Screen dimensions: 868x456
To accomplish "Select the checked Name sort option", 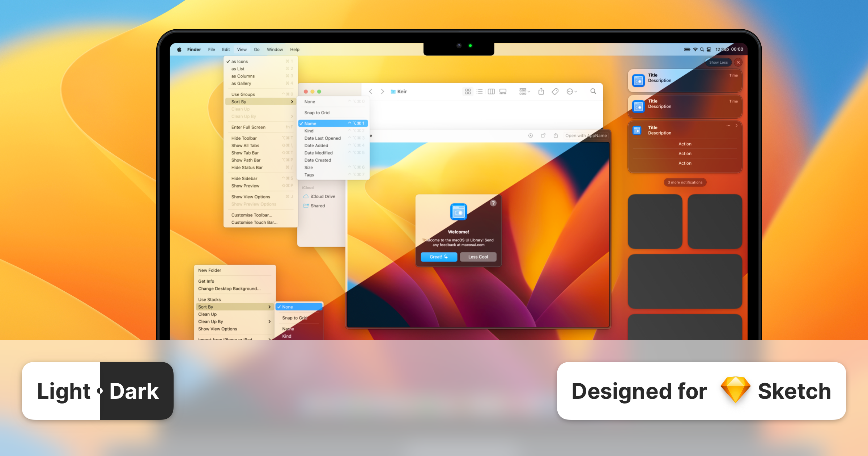I will point(310,123).
